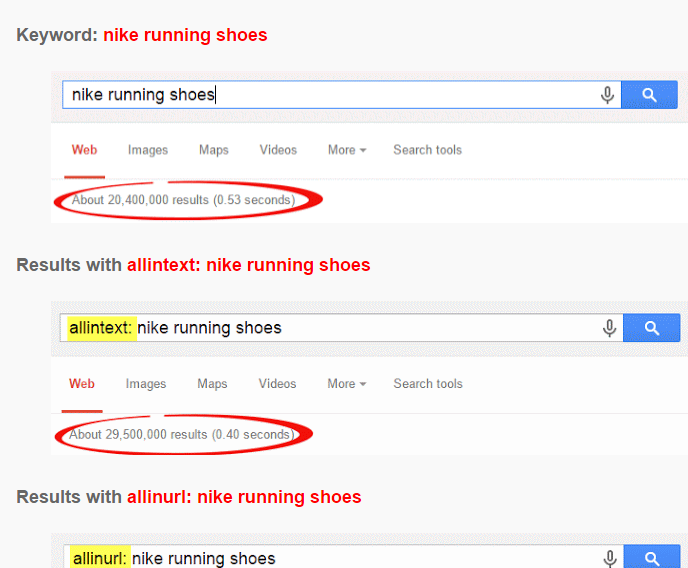This screenshot has width=688, height=568.
Task: Click the circled 20,400,000 results count text
Action: [x=183, y=200]
